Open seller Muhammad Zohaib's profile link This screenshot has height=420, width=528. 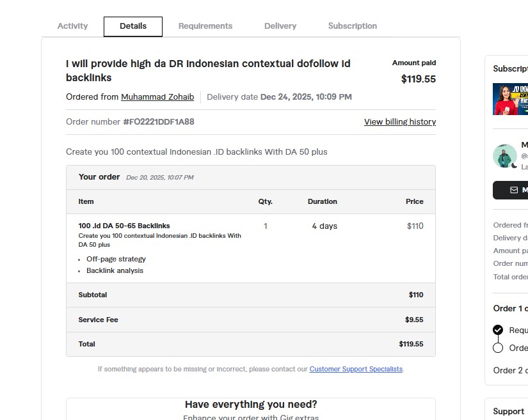pos(157,97)
